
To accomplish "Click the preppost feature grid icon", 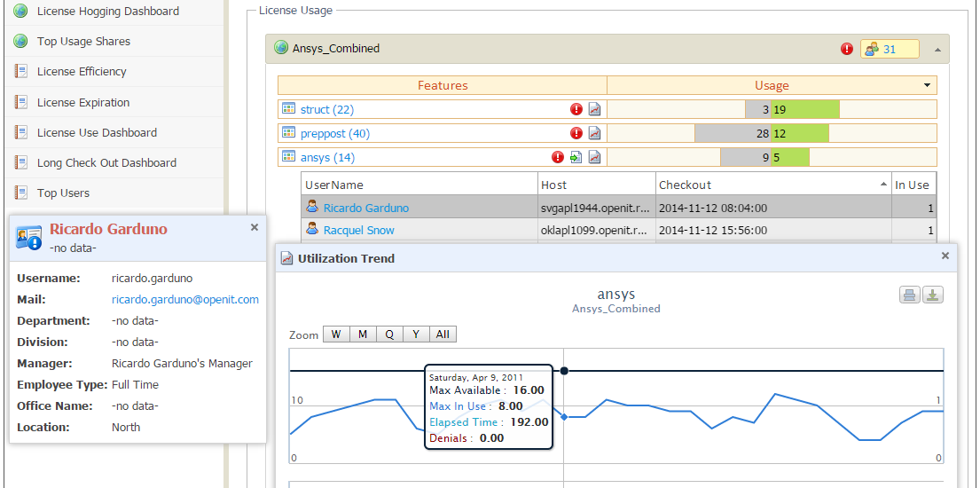I will [288, 132].
